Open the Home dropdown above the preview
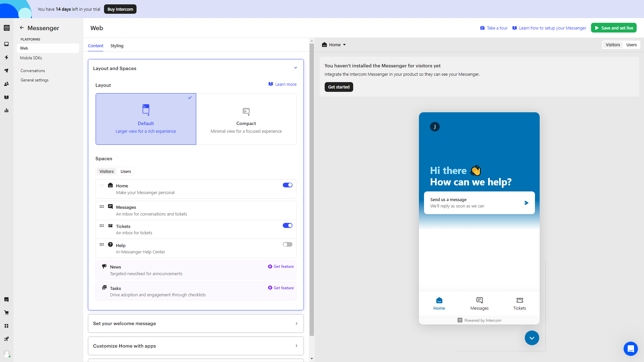The image size is (644, 362). coord(333,45)
